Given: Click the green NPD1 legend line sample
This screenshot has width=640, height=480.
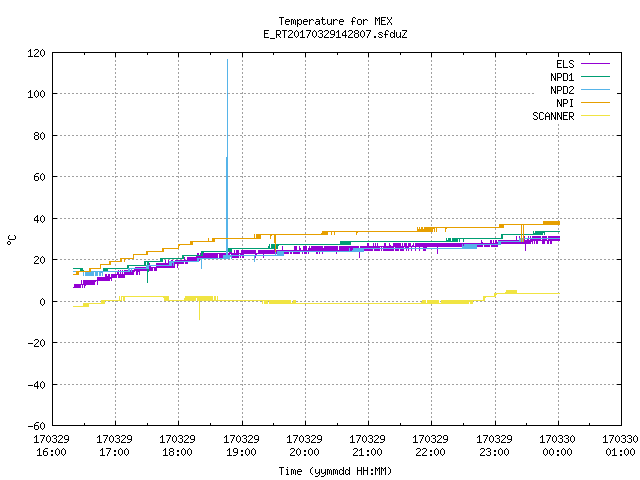Looking at the screenshot, I should pos(595,76).
